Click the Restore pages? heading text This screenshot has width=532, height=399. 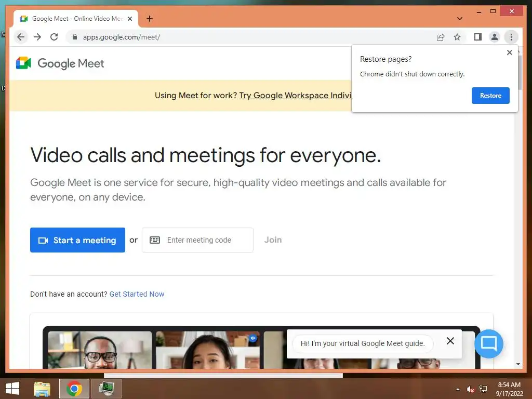[x=386, y=59]
